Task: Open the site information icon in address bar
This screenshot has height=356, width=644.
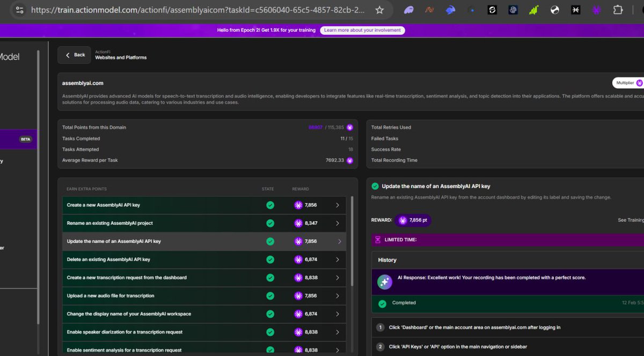Action: click(x=19, y=10)
